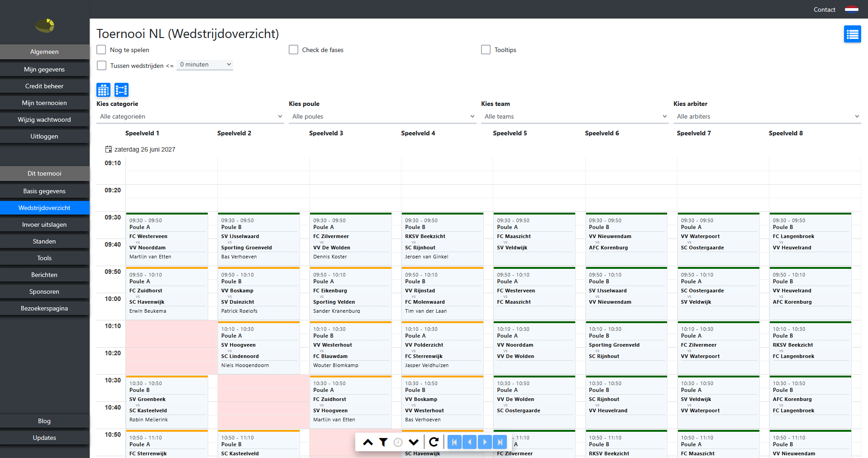The width and height of the screenshot is (868, 458).
Task: Click the tournament logo in the sidebar
Action: click(x=45, y=25)
